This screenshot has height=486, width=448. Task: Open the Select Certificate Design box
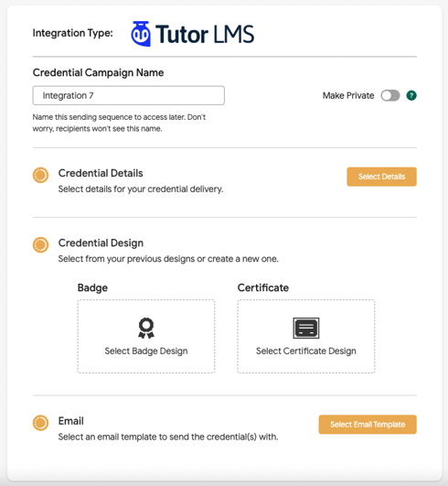[x=306, y=336]
